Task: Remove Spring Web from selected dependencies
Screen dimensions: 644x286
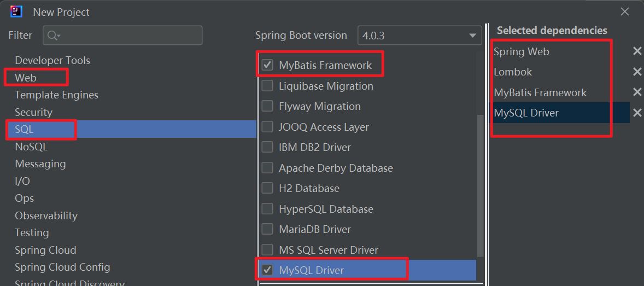Action: tap(637, 51)
